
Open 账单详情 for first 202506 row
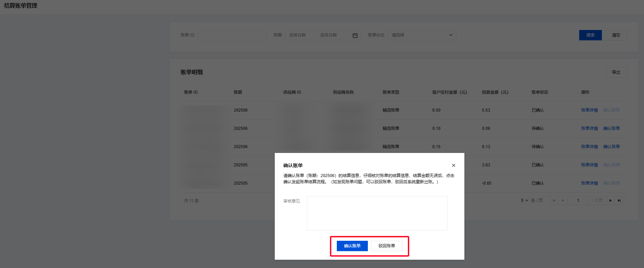tap(589, 110)
